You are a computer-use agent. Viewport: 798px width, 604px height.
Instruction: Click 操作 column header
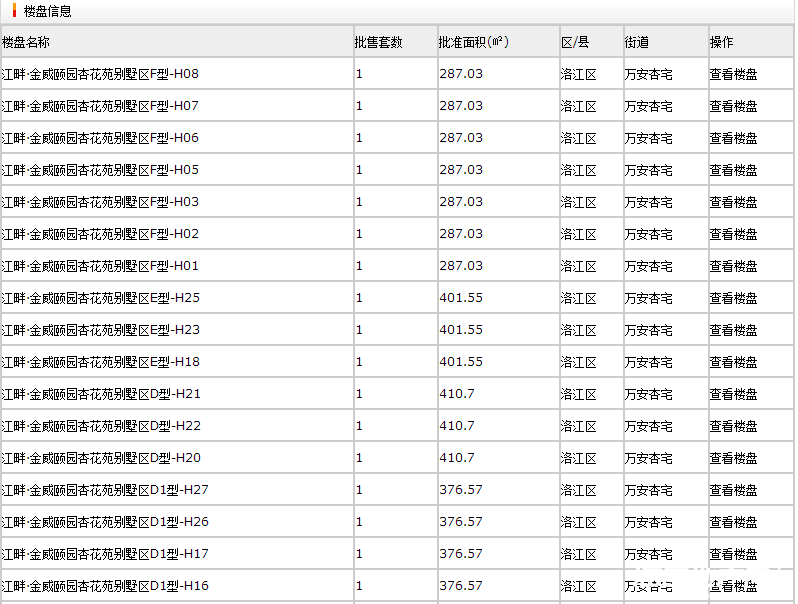pos(722,42)
